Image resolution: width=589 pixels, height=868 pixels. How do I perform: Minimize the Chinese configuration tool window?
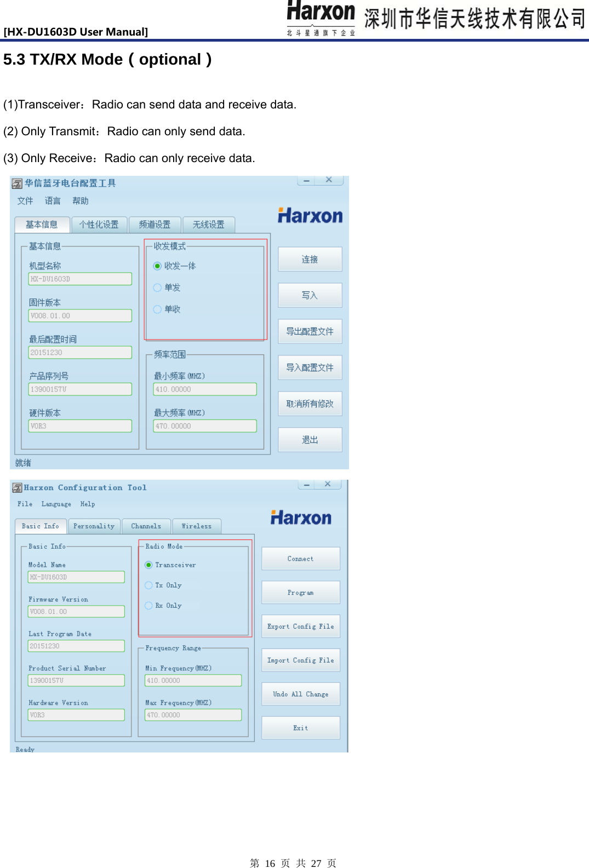click(x=306, y=180)
